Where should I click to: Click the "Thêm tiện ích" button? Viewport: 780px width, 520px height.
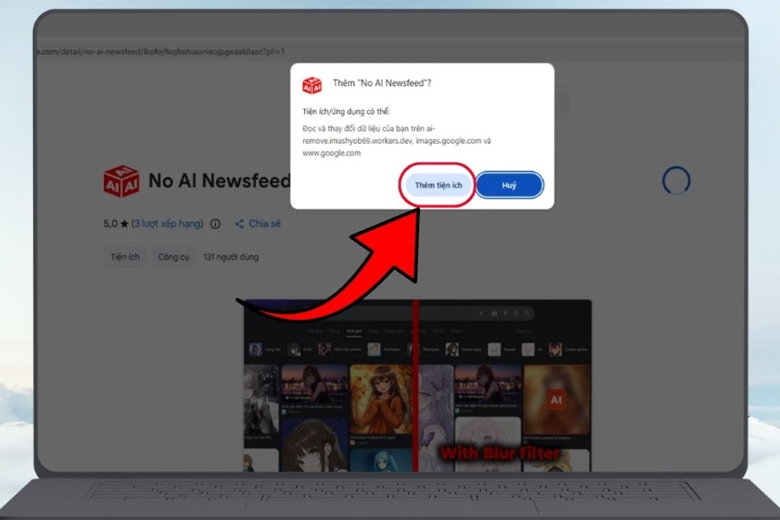click(438, 185)
